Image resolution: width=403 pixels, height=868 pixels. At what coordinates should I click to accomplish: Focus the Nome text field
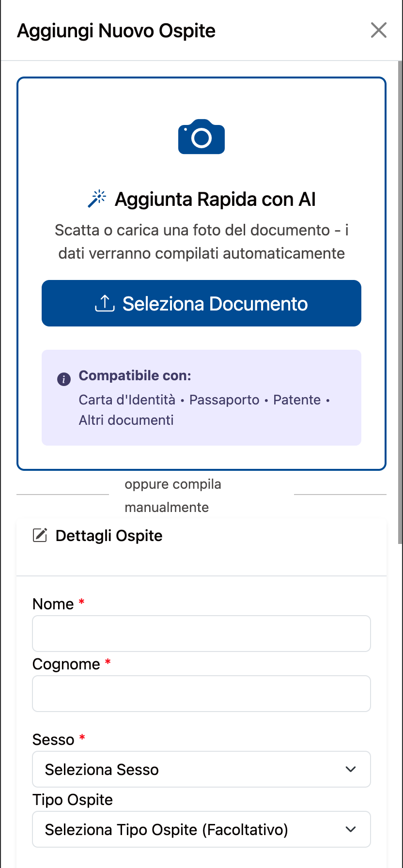coord(201,634)
